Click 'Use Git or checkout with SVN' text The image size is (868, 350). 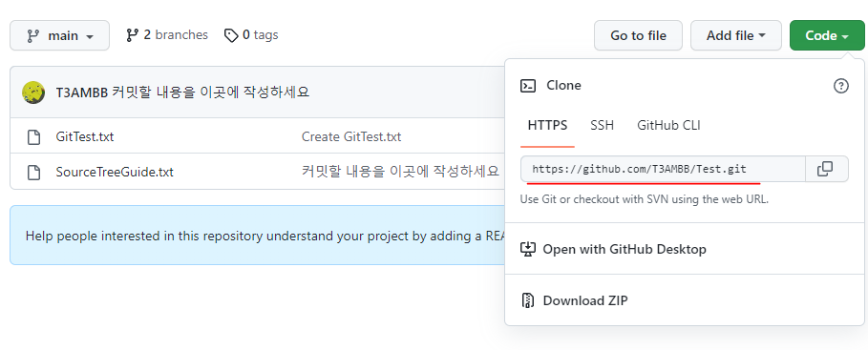pos(645,199)
